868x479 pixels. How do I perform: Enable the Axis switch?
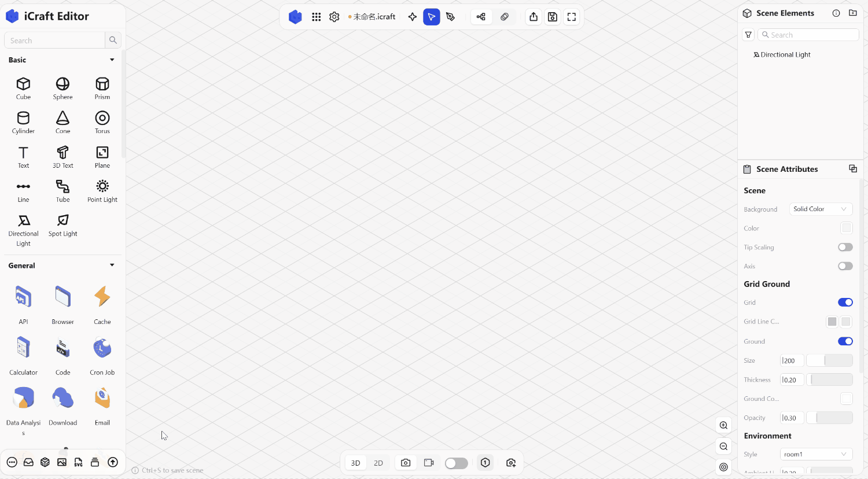click(845, 266)
